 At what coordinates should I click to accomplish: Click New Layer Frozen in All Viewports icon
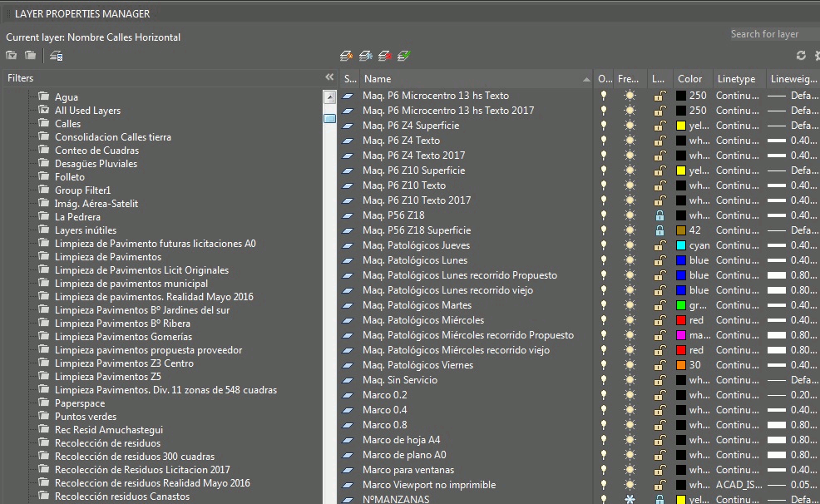[x=366, y=56]
